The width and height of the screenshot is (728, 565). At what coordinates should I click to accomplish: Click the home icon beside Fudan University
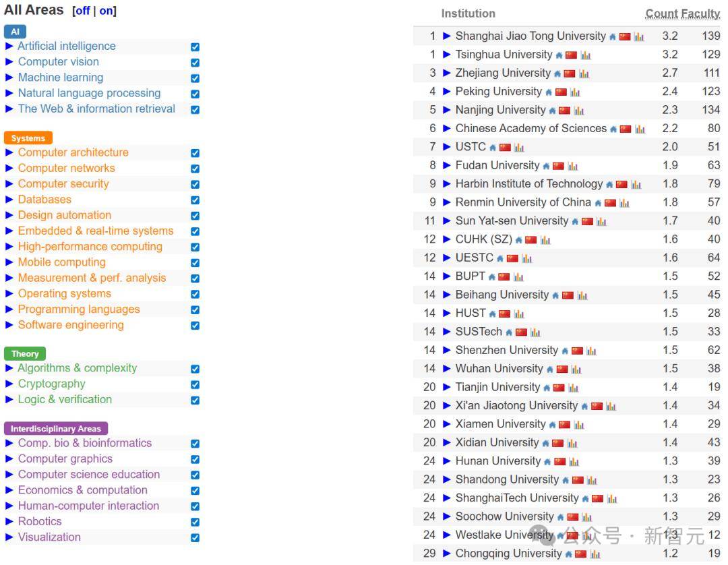pos(546,167)
